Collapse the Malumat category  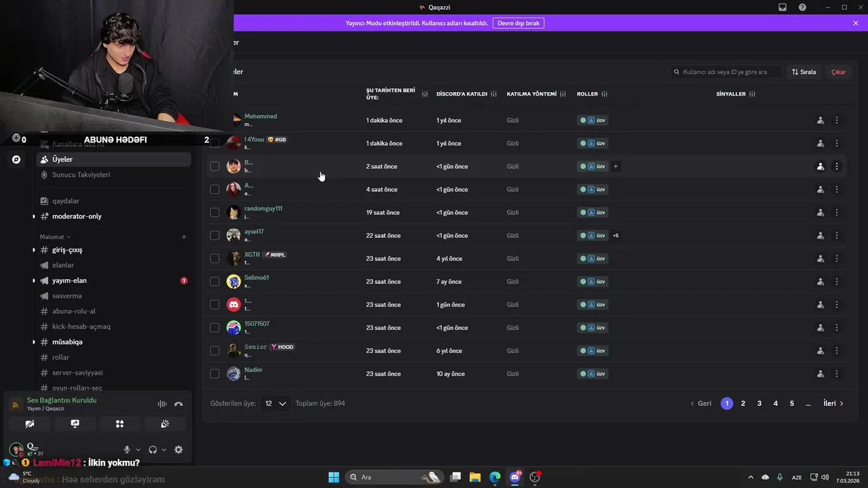coord(55,237)
